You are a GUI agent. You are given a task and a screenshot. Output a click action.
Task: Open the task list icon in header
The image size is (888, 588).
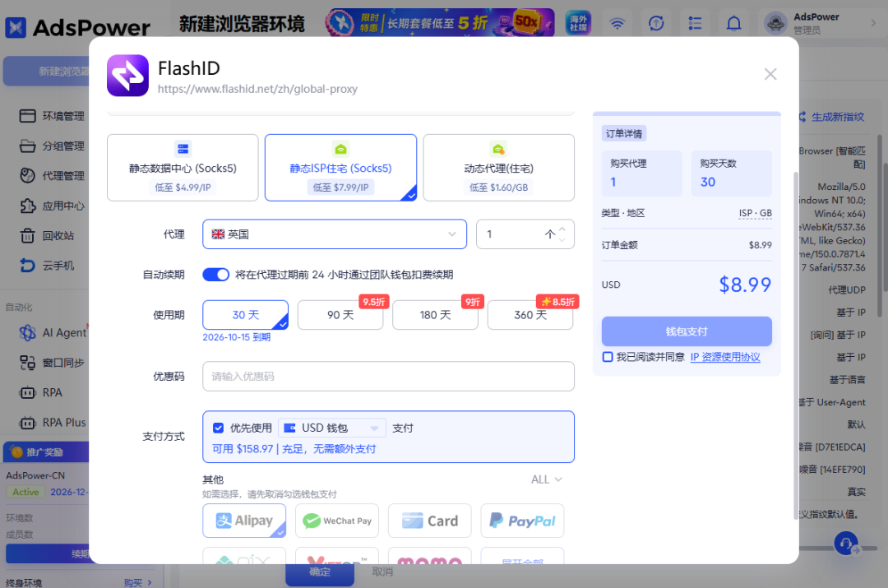pyautogui.click(x=695, y=23)
